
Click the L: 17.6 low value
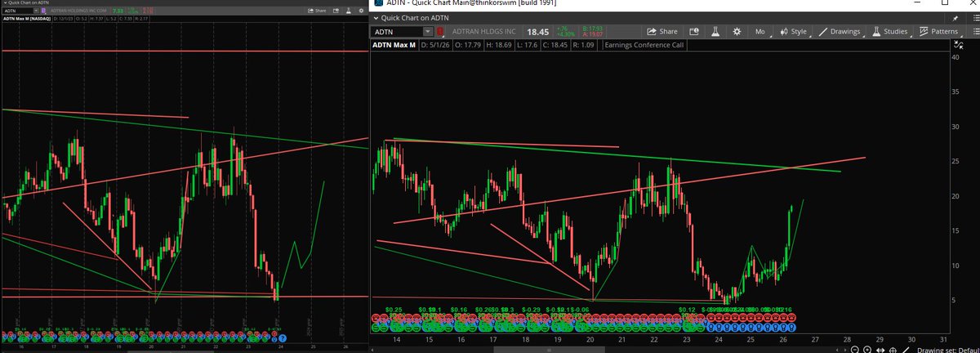point(527,45)
